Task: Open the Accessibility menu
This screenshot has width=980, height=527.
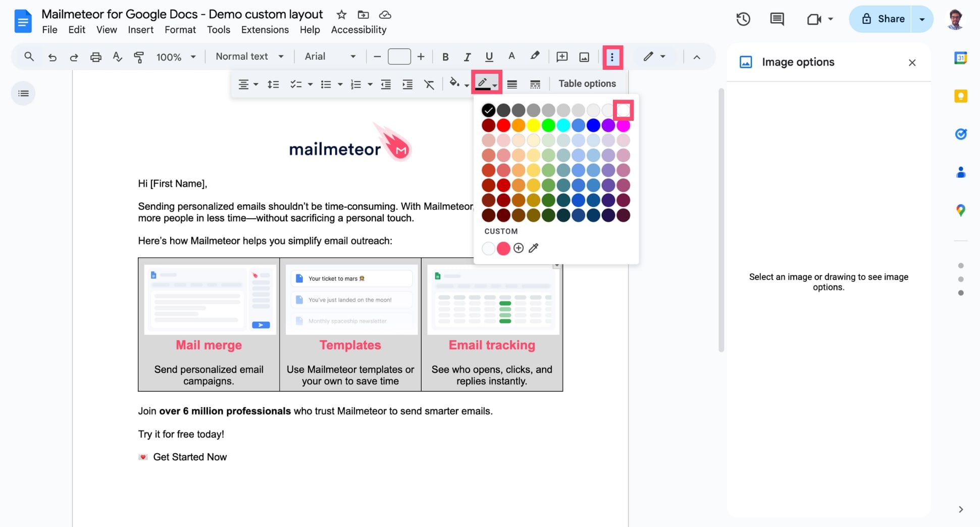Action: tap(358, 30)
